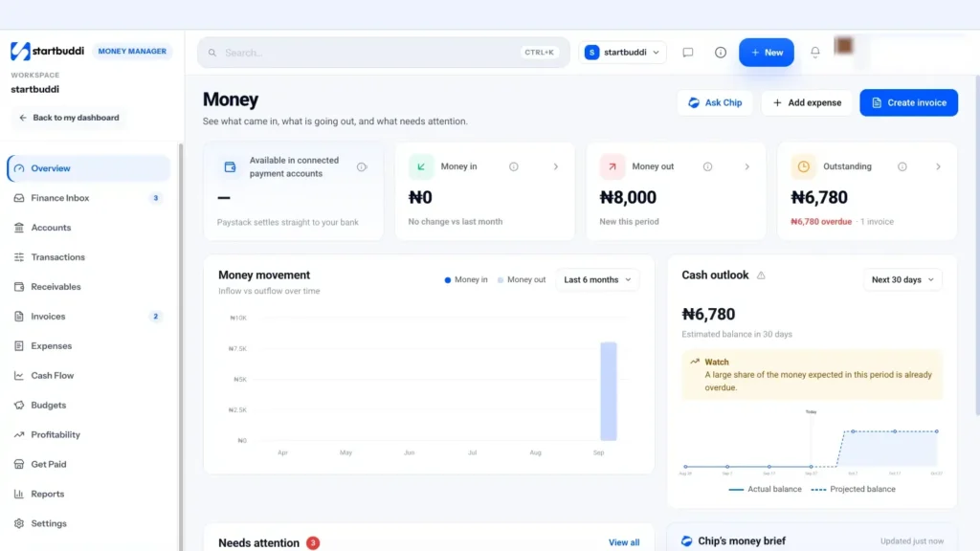Open the chat message icon in header
The width and height of the screenshot is (980, 551).
click(x=687, y=53)
